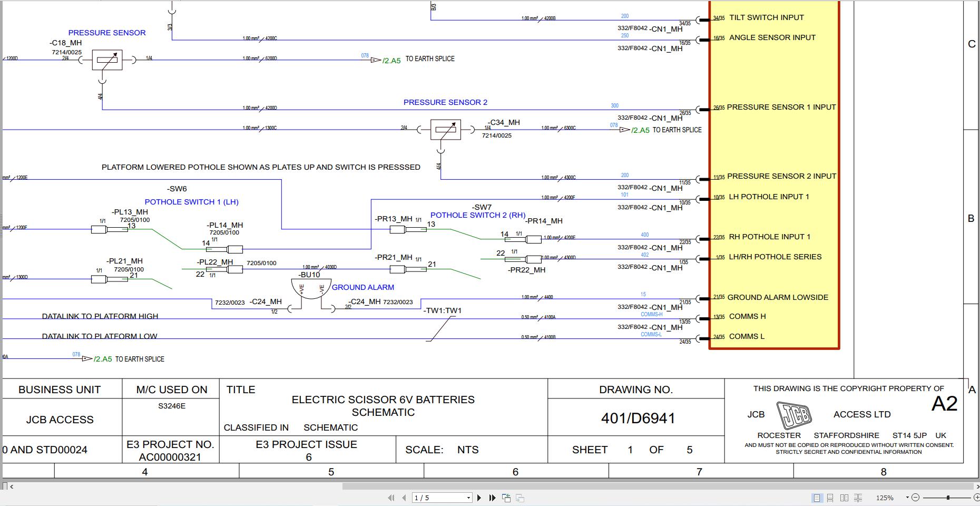Click the 125% zoom percentage value
980x506 pixels.
pos(885,498)
